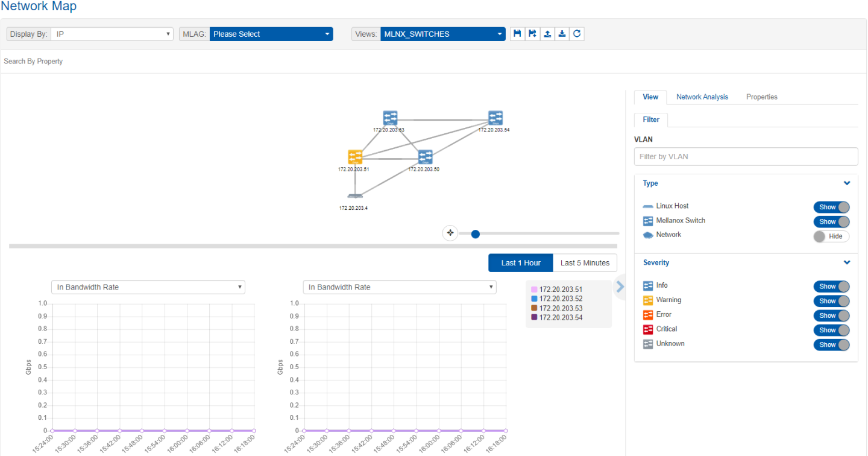
Task: Toggle Linux Host visibility switch
Action: 831,207
